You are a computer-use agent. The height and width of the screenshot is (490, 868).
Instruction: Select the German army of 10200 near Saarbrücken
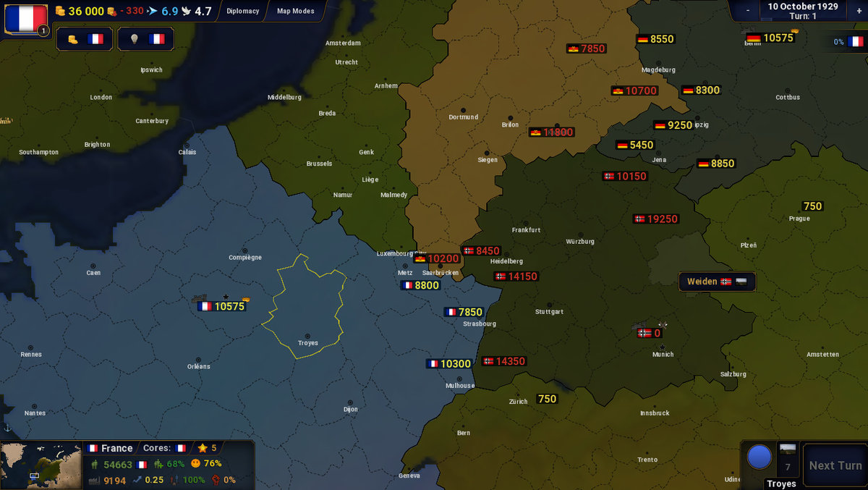coord(437,258)
